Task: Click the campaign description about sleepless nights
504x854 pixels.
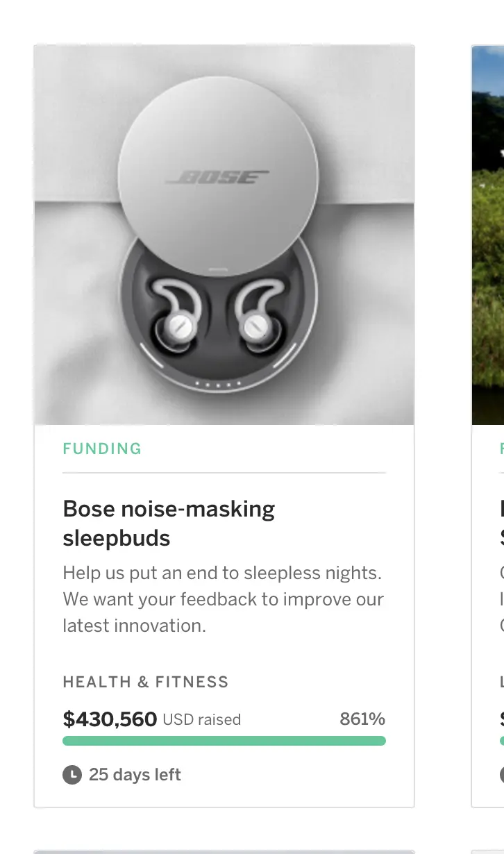Action: tap(224, 598)
